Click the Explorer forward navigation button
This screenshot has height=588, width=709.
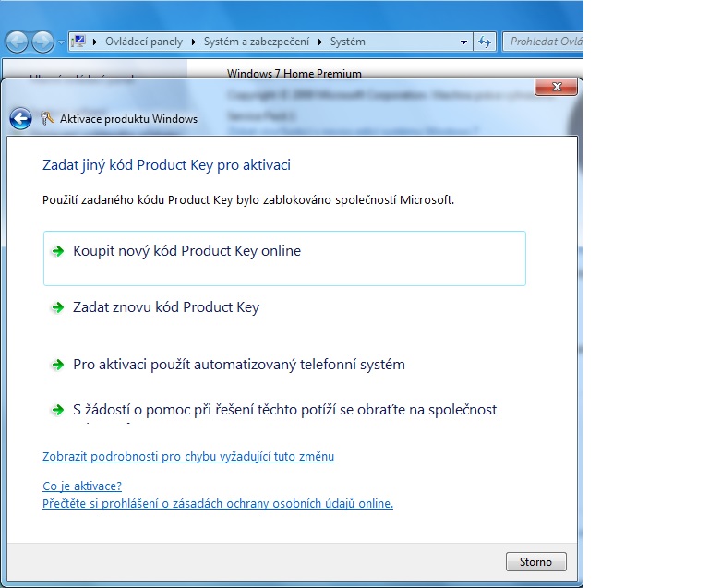click(x=43, y=42)
